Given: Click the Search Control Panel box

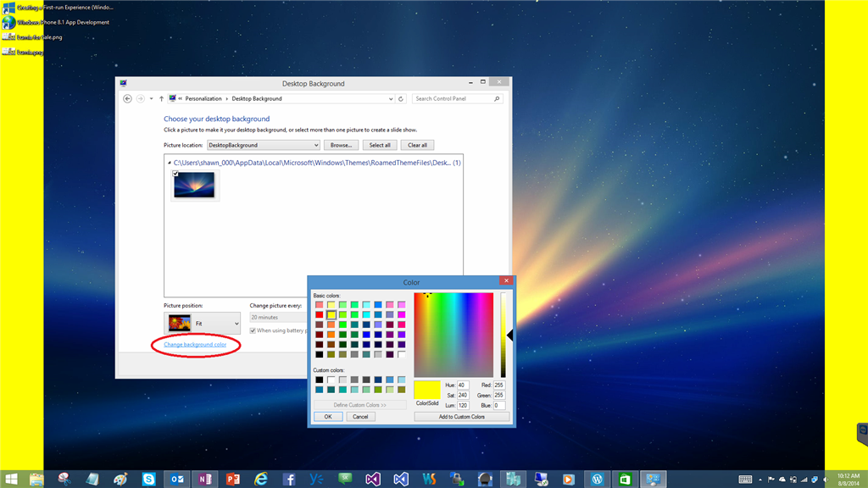Looking at the screenshot, I should tap(457, 98).
